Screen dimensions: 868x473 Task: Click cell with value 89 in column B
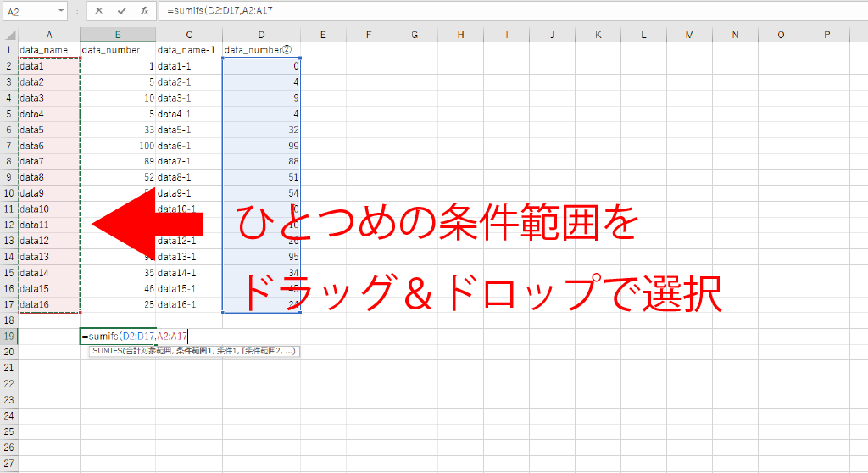click(118, 161)
